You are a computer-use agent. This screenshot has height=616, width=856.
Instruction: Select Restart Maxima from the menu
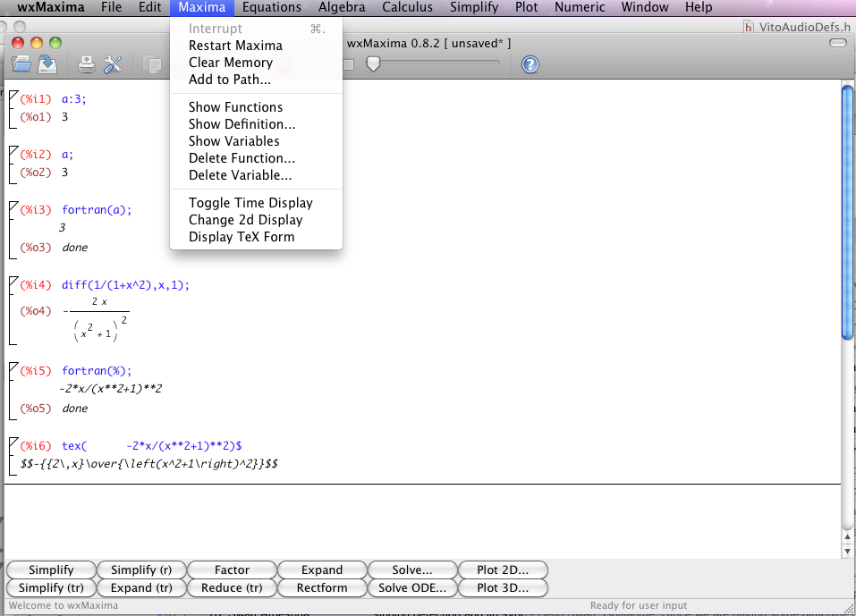pos(256,46)
